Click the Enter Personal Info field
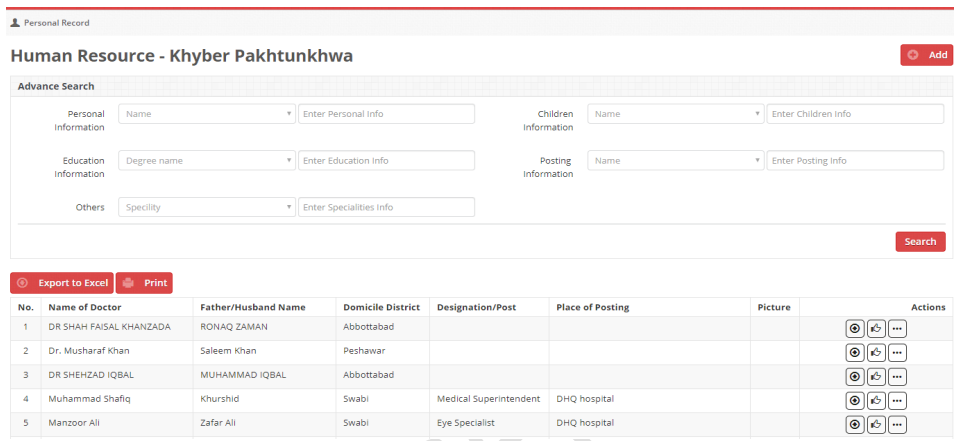 tap(386, 114)
